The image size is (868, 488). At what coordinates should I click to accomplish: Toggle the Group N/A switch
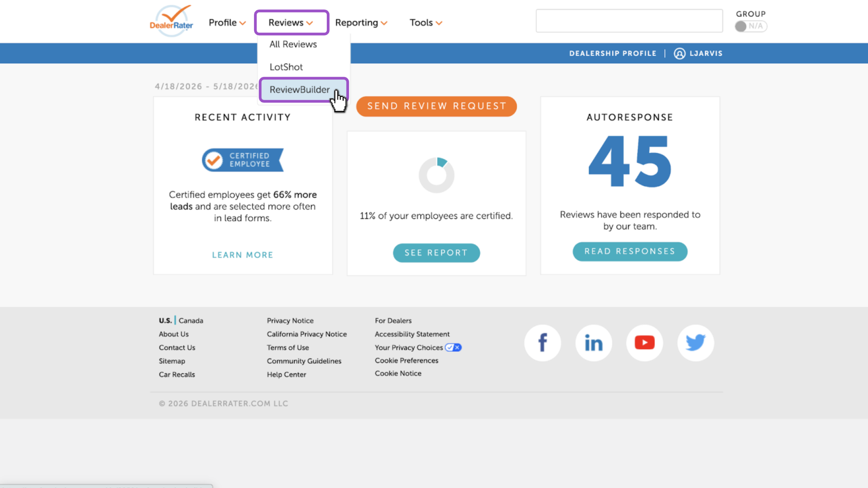(751, 26)
